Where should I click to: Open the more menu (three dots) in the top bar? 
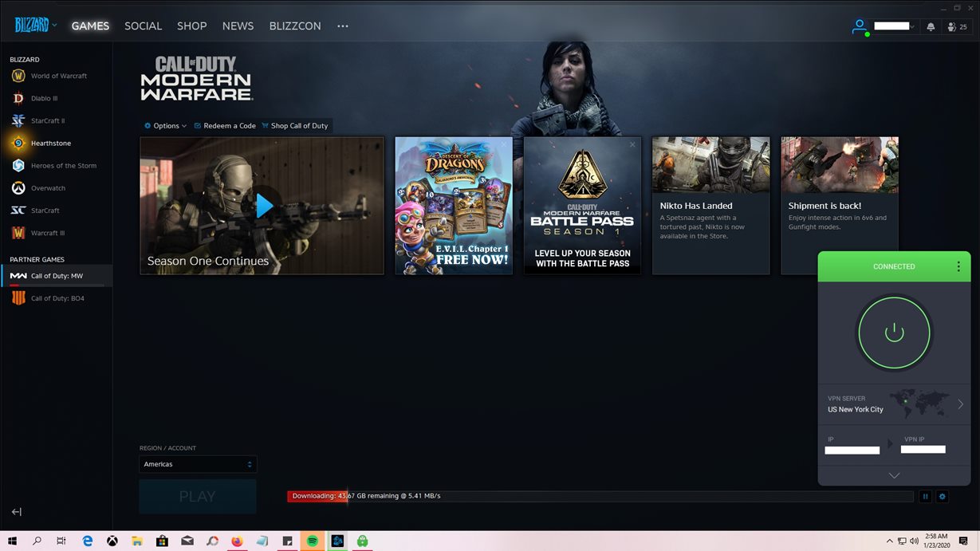(343, 26)
